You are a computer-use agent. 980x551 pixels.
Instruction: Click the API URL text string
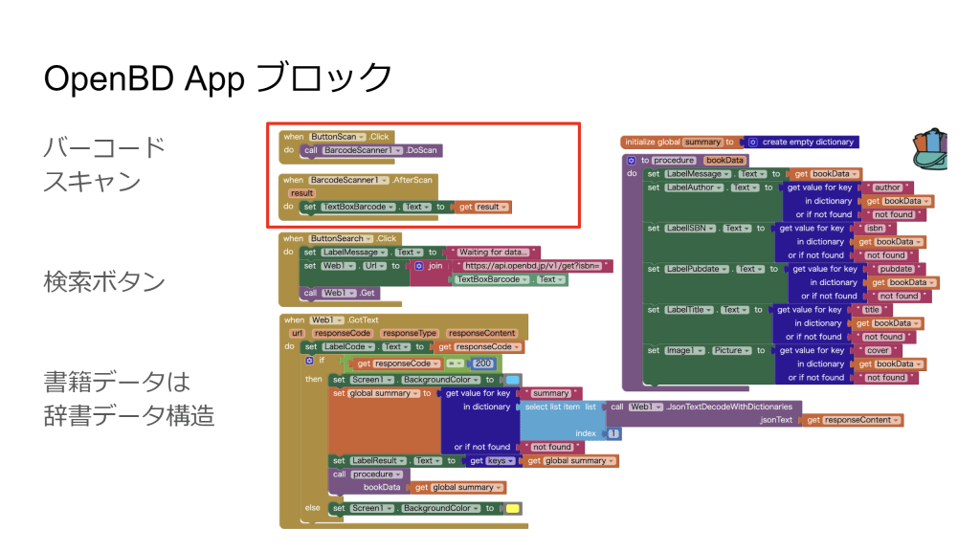(534, 266)
